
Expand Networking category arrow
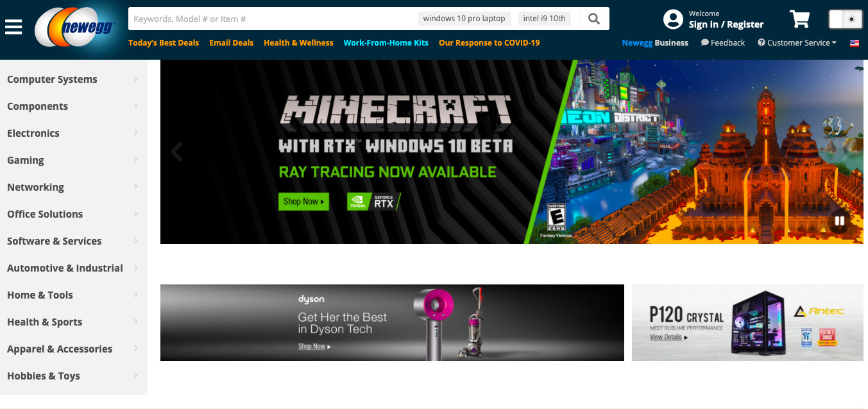click(136, 187)
